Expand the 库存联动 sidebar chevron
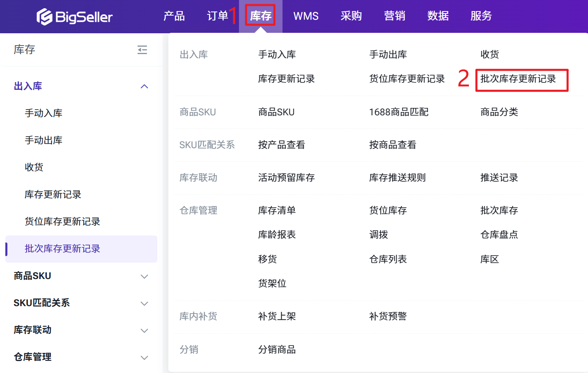Image resolution: width=588 pixels, height=373 pixels. click(x=144, y=330)
